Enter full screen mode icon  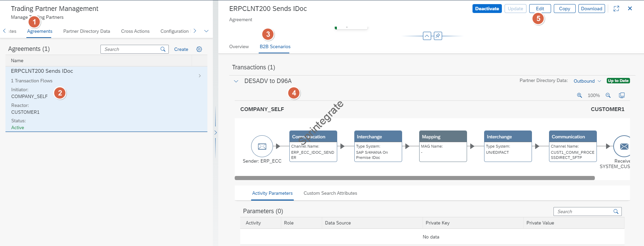coord(616,9)
